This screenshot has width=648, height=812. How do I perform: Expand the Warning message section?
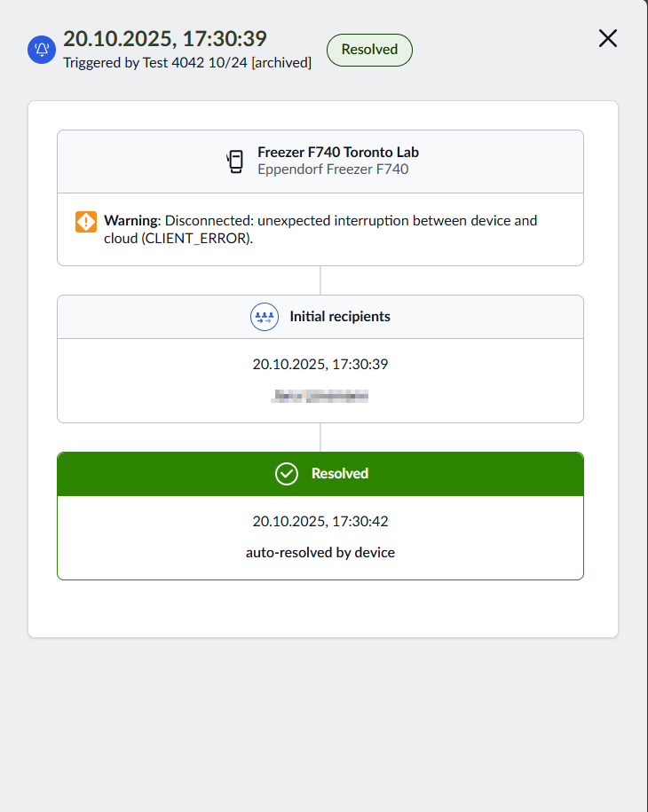[x=320, y=229]
